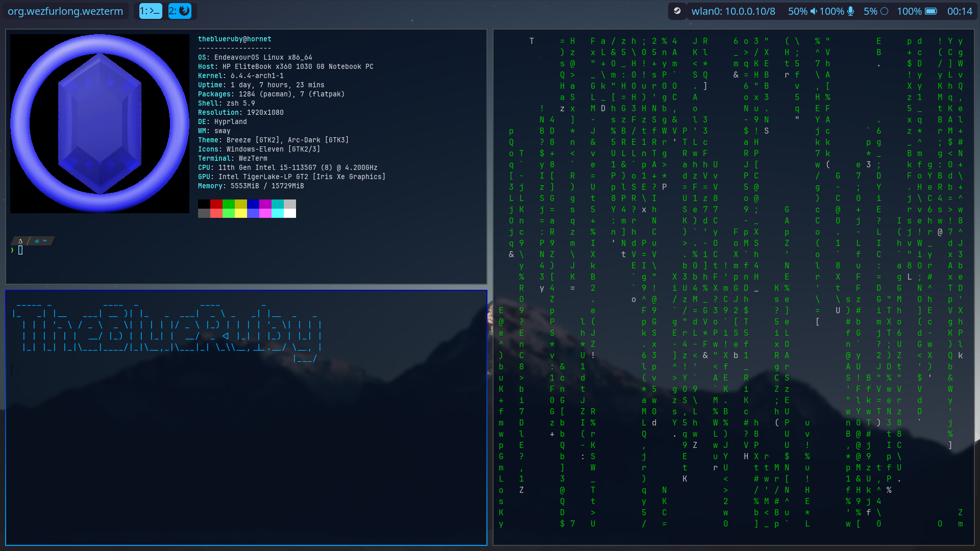Screen dimensions: 980x551
Task: Click the battery icon
Action: (931, 11)
